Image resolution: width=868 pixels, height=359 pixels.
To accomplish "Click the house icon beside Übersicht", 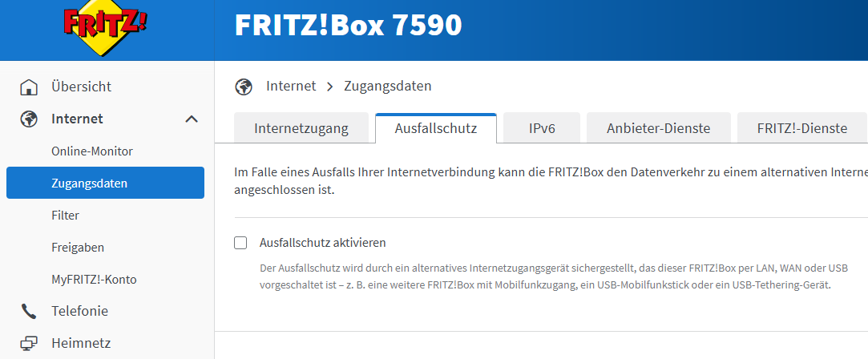I will 29,87.
